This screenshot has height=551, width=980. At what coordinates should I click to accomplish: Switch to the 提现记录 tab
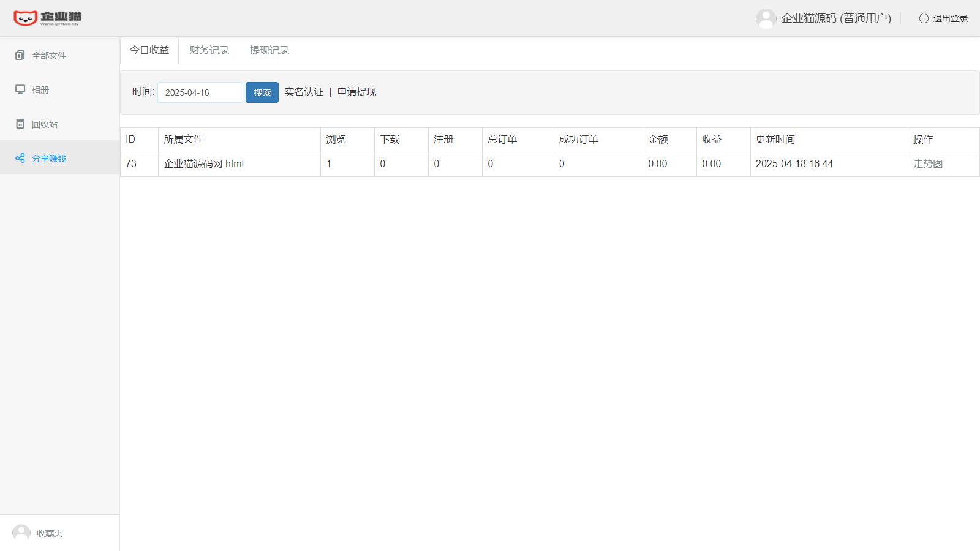[x=269, y=50]
